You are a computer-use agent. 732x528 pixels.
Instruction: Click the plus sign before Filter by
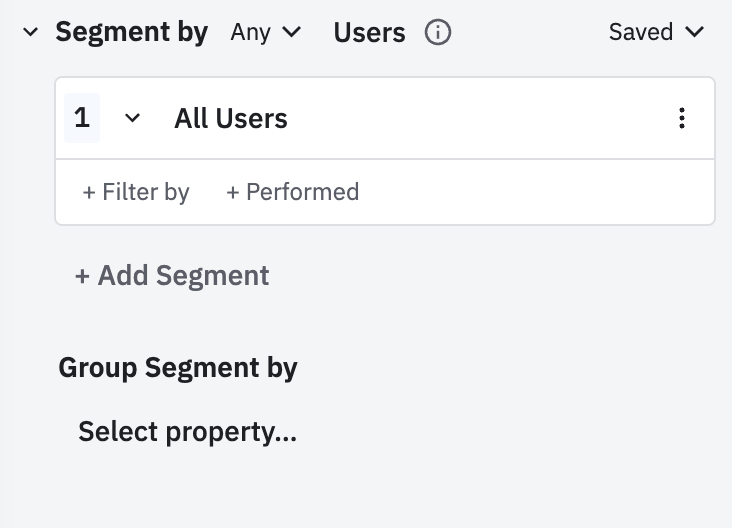(89, 192)
